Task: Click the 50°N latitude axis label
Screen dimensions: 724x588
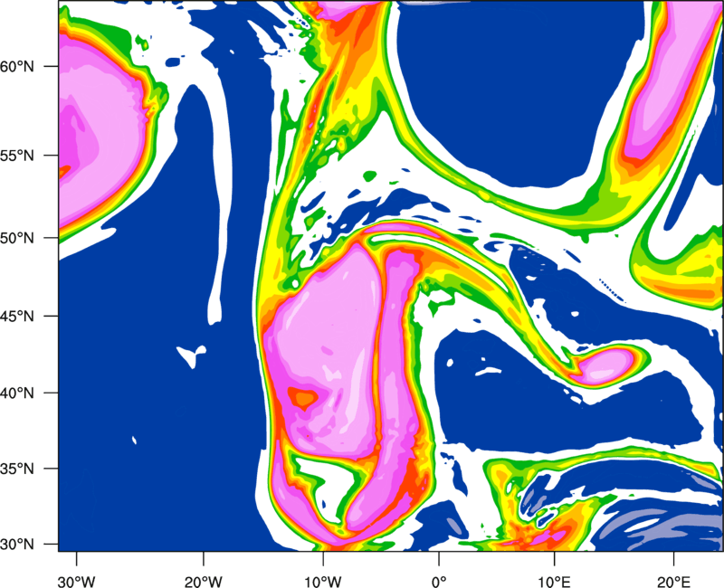Action: tap(17, 238)
